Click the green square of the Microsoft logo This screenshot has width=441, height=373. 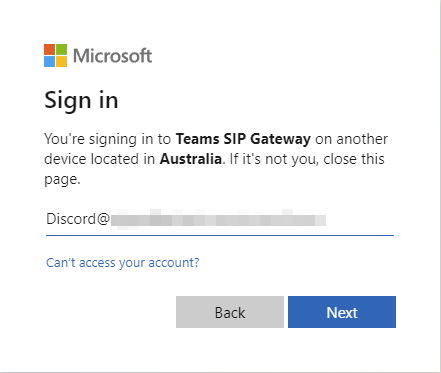point(61,49)
